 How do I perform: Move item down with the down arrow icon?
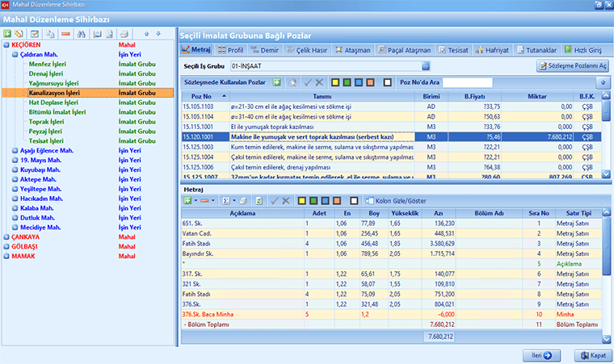(158, 34)
